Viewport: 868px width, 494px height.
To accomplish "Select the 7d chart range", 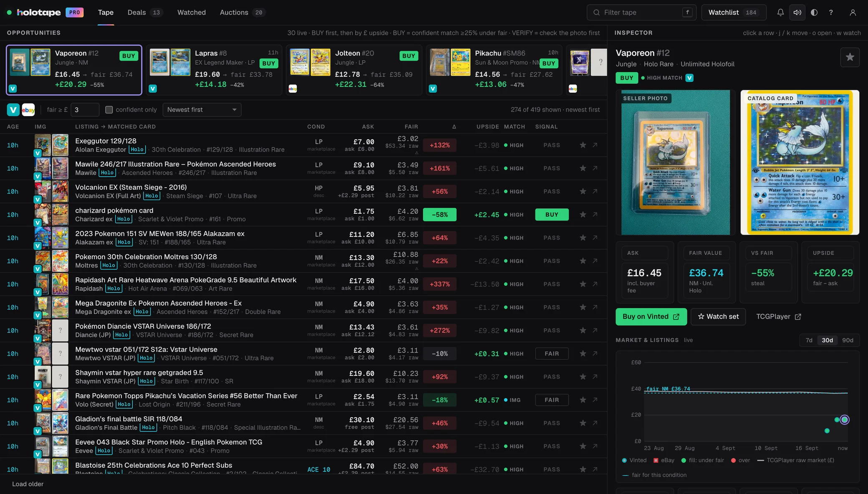I will (x=809, y=340).
